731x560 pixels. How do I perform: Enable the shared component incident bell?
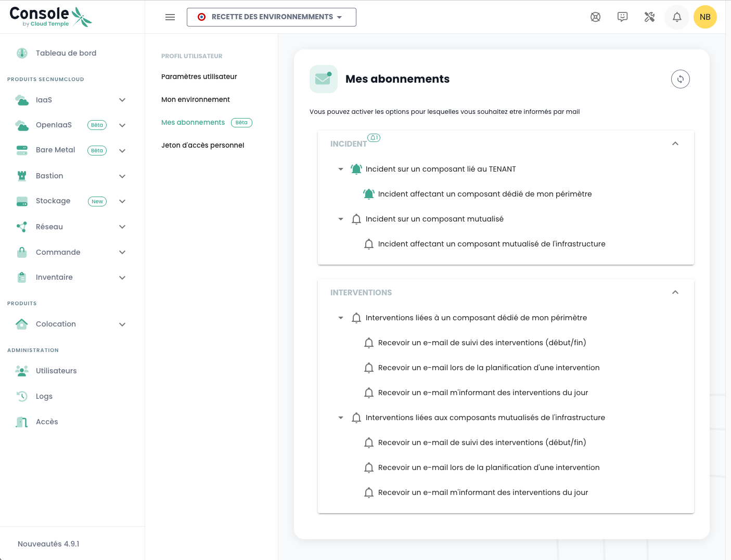click(356, 219)
